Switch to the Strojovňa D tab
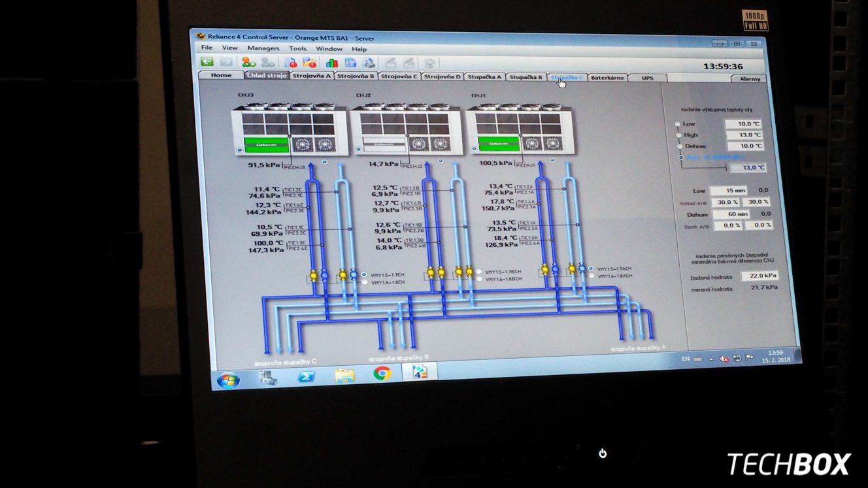 (442, 76)
